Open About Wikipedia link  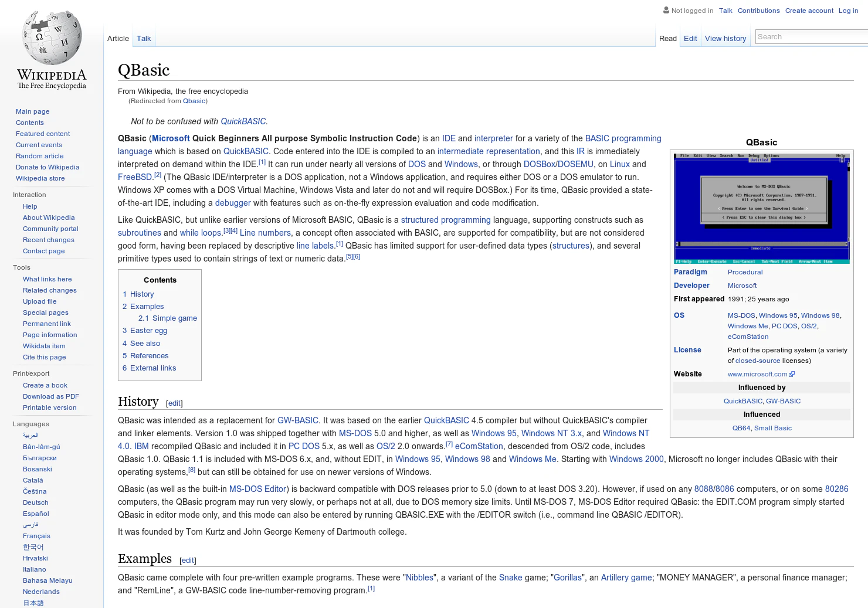point(49,218)
